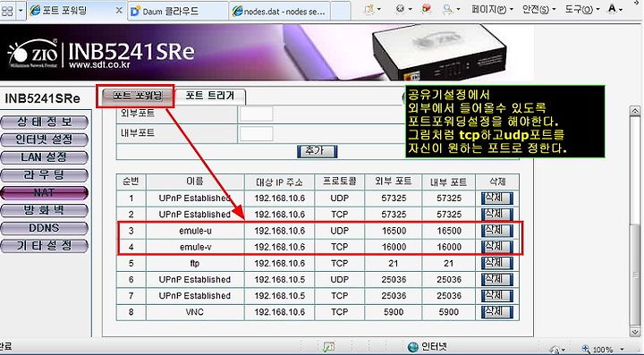The image size is (644, 355).
Task: Select the NAT sidebar button
Action: 45,193
